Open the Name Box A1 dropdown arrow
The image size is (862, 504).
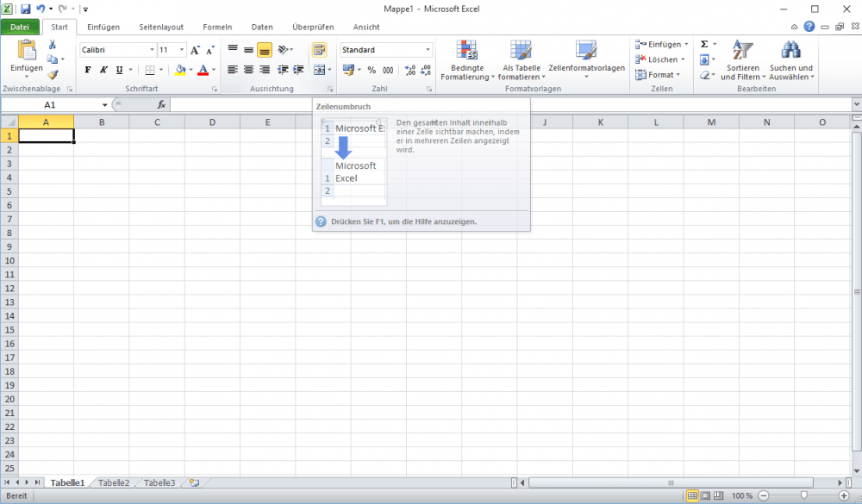(x=104, y=105)
